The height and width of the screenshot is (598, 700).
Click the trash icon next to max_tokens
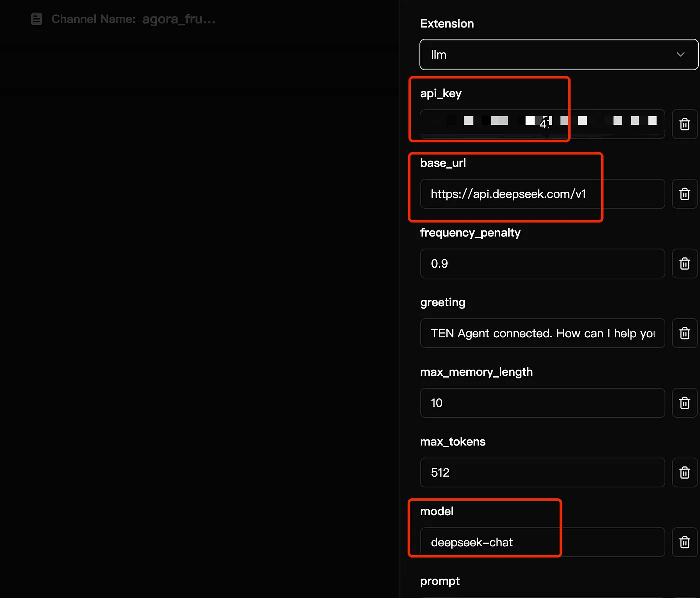[x=684, y=473]
